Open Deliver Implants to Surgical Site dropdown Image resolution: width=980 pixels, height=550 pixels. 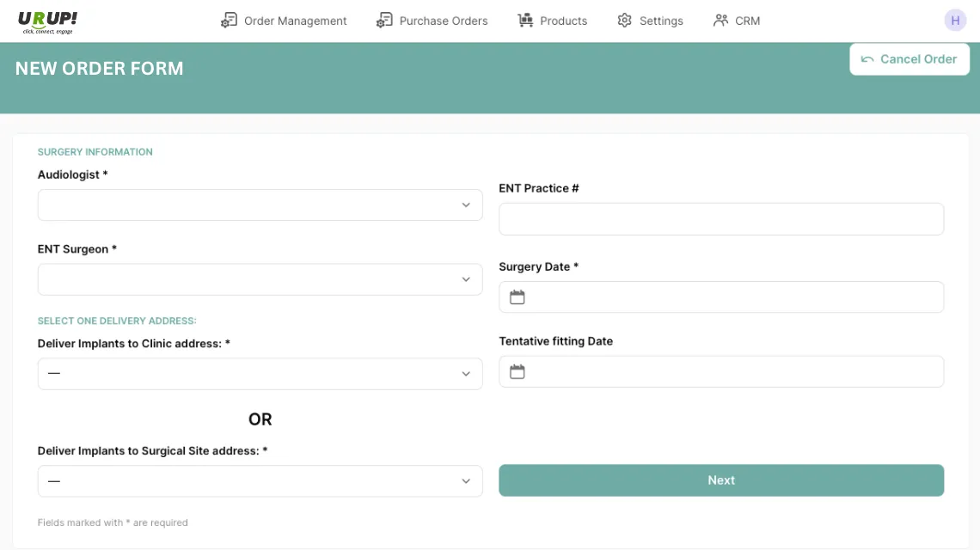[x=260, y=481]
